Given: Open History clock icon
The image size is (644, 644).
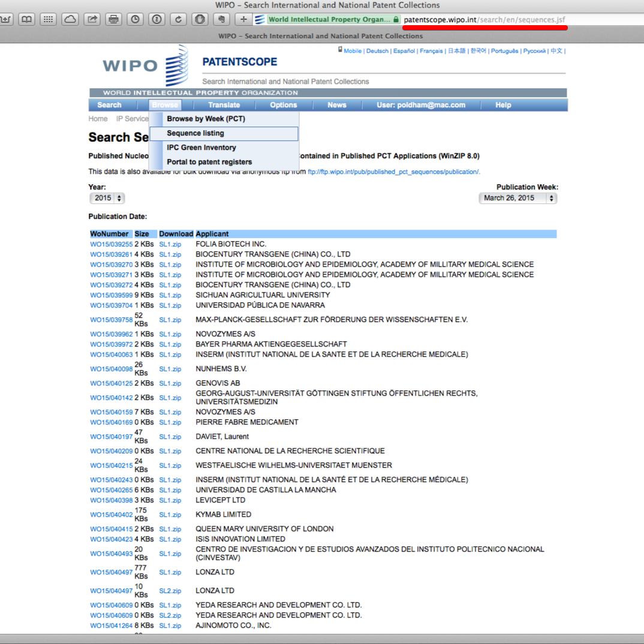Looking at the screenshot, I should pos(135,19).
